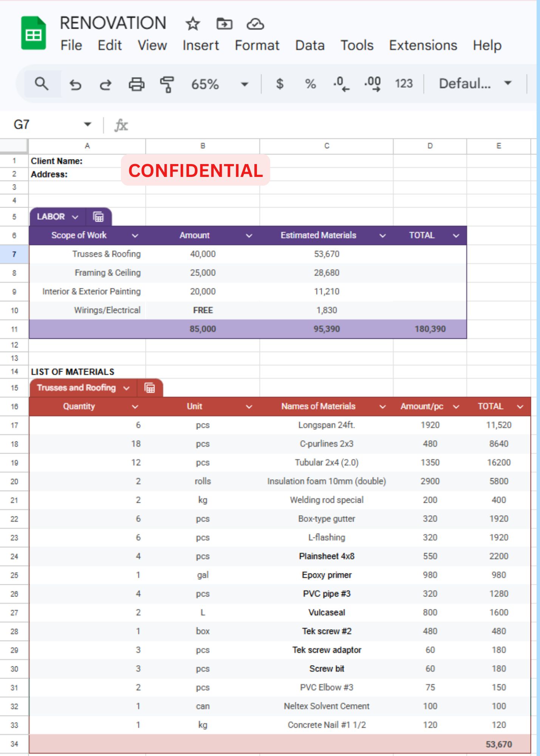Open the LABOR table name menu
Screen dimensions: 540x756
[x=75, y=217]
